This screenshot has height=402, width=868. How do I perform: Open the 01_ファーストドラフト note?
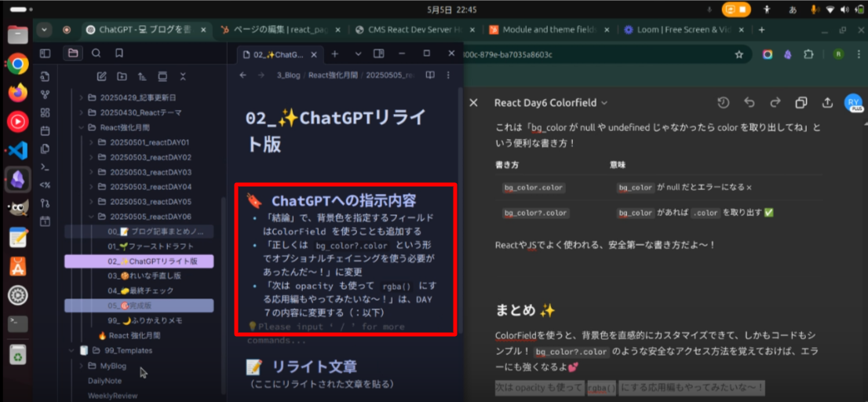(139, 246)
